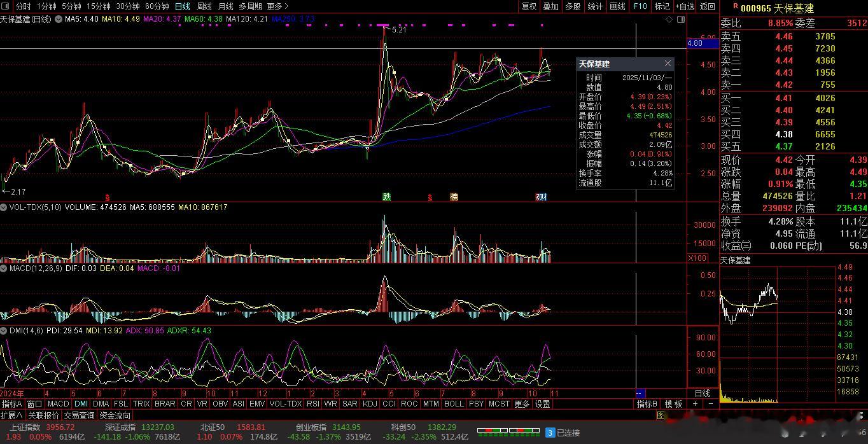The height and width of the screenshot is (444, 868).
Task: Select the BRAR indicator tab
Action: point(165,404)
